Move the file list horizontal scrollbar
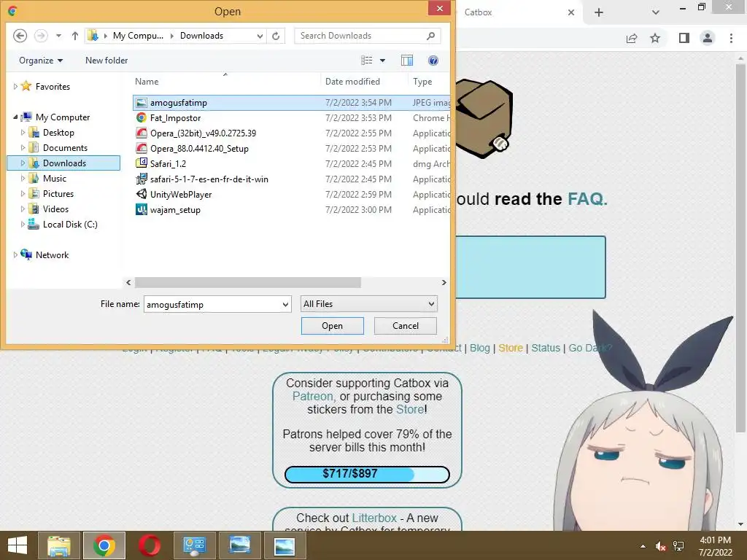This screenshot has width=747, height=560. [248, 282]
